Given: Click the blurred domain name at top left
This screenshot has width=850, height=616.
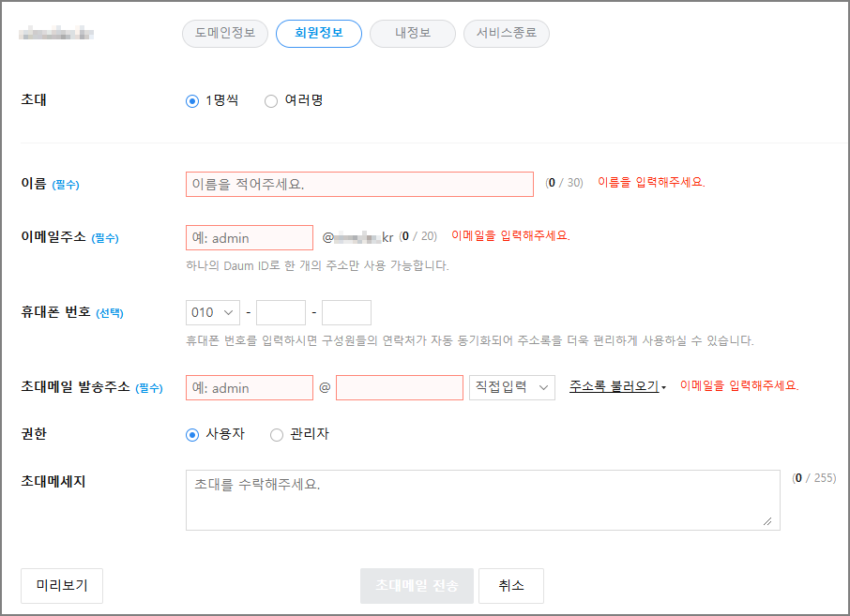Looking at the screenshot, I should coord(56,34).
